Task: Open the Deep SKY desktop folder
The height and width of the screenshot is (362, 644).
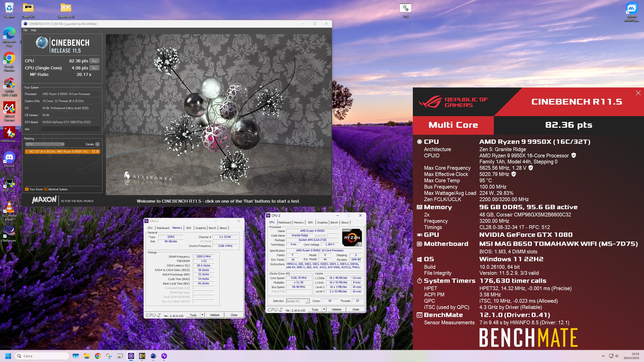Action: pyautogui.click(x=28, y=10)
